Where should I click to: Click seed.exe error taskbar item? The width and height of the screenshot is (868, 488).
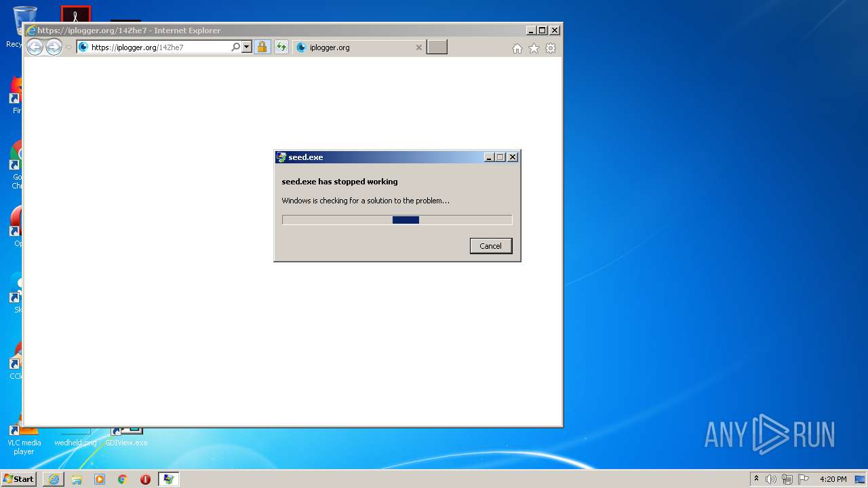pos(168,479)
